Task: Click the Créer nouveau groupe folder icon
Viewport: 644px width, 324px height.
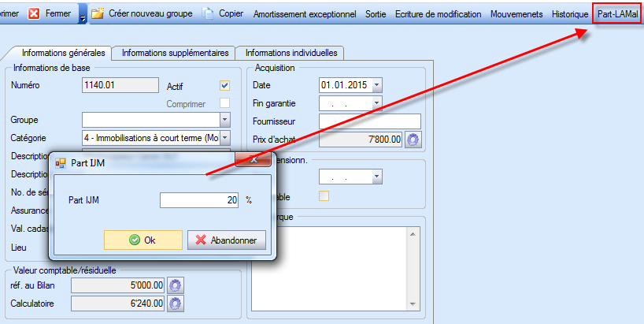Action: click(98, 13)
